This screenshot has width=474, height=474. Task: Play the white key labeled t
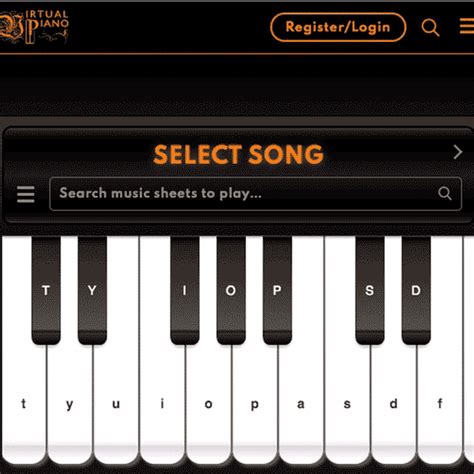tap(23, 404)
